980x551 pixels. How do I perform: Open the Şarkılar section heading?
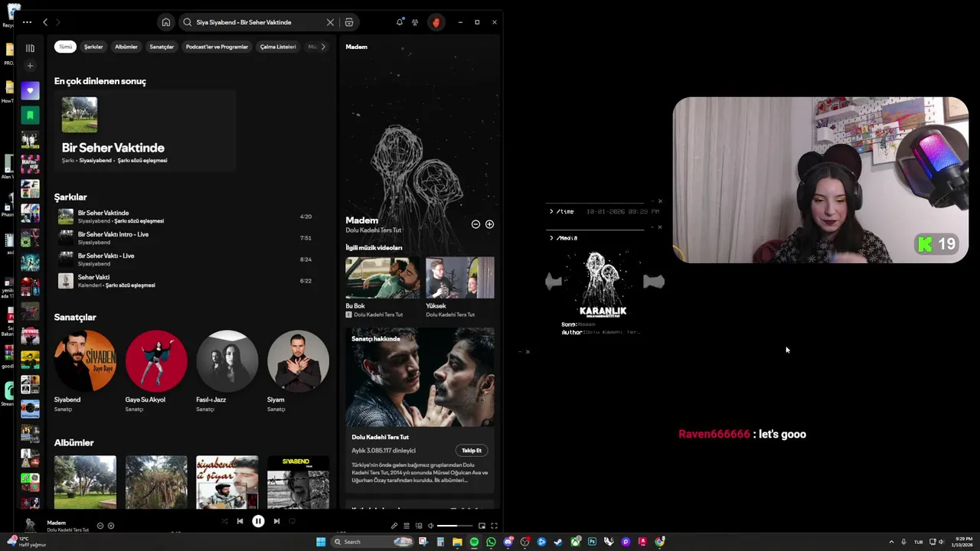click(x=70, y=197)
